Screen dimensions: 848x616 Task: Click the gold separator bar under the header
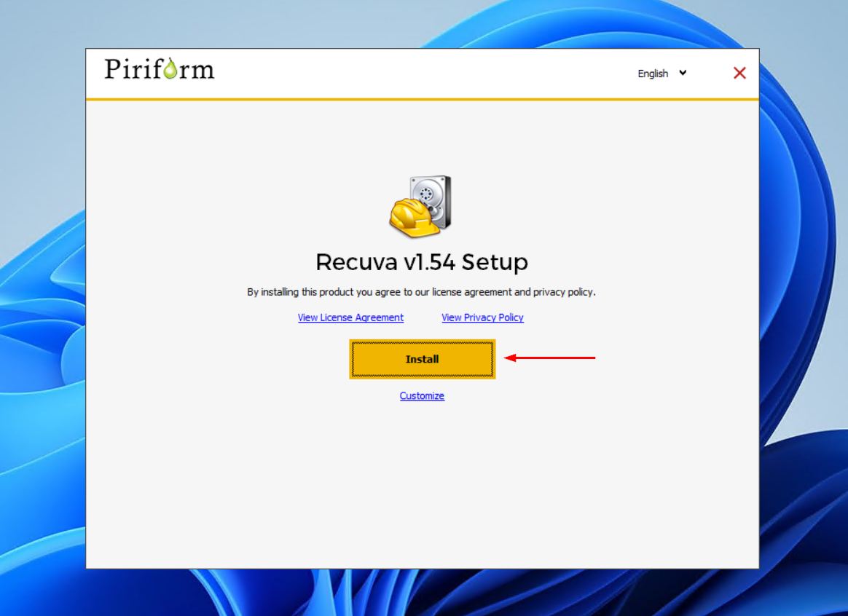point(423,97)
